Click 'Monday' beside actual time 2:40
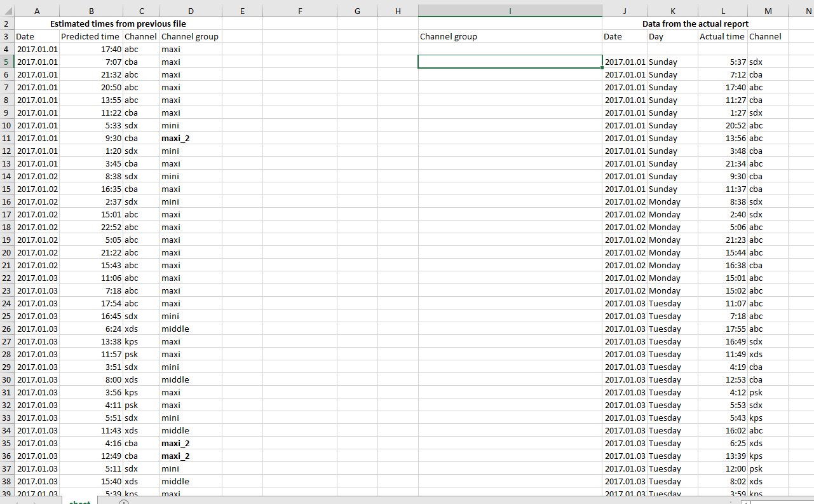 [x=673, y=214]
